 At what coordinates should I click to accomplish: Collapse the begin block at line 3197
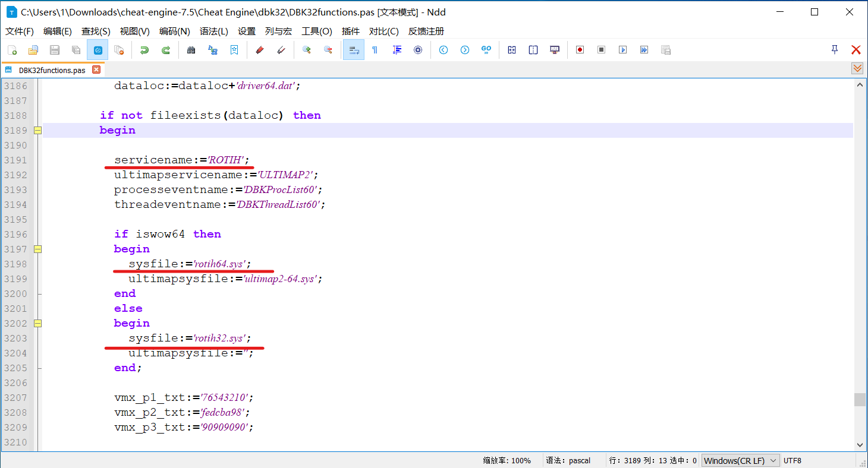37,249
